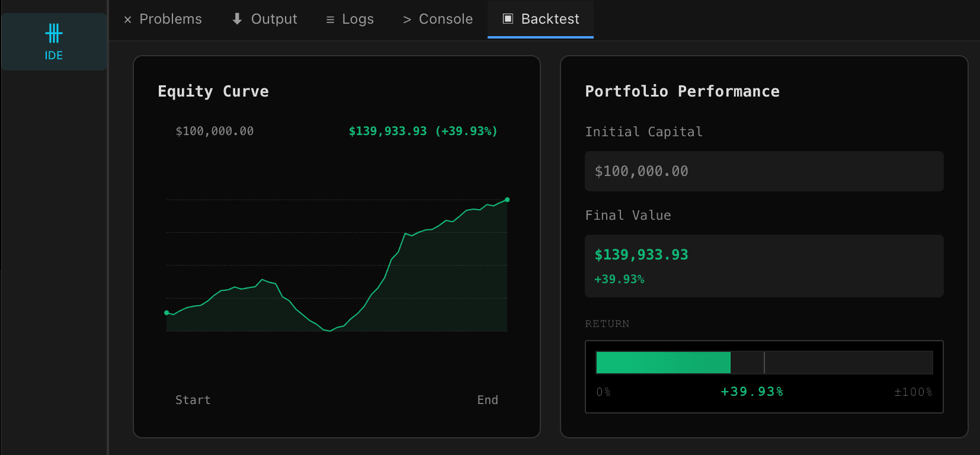Click the +39.93% value under return bar
This screenshot has height=455, width=980.
click(x=752, y=392)
